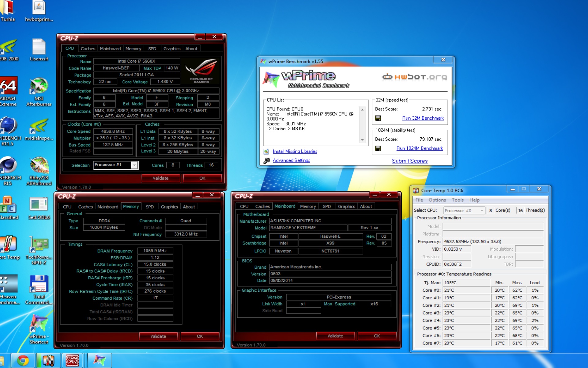Open Chrome from the taskbar
Screen dimensions: 588x368
[x=23, y=361]
